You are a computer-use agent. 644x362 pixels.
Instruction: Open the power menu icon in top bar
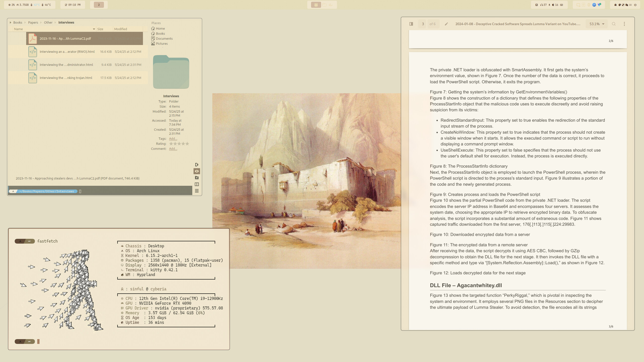(635, 5)
